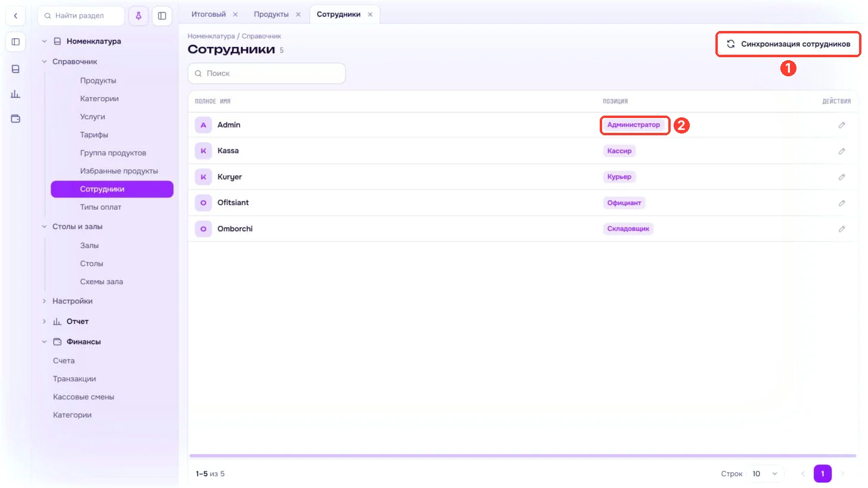Click the edit pencil for Admin
The image size is (868, 488).
[x=842, y=125]
